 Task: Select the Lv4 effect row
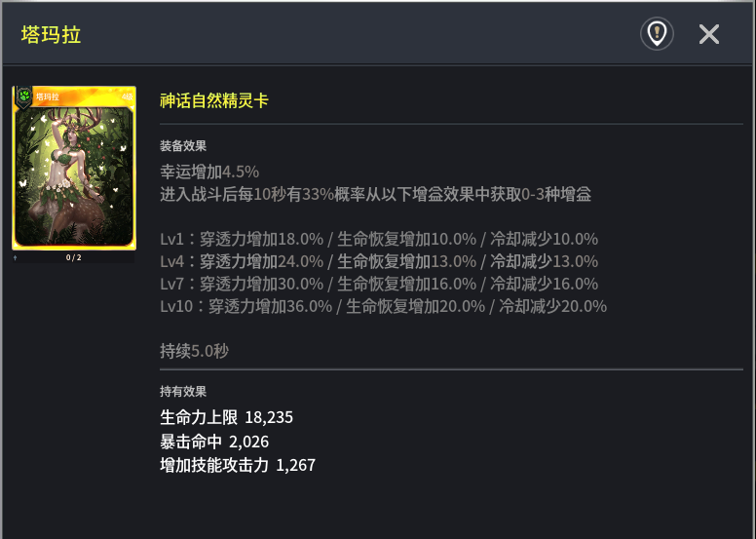379,261
